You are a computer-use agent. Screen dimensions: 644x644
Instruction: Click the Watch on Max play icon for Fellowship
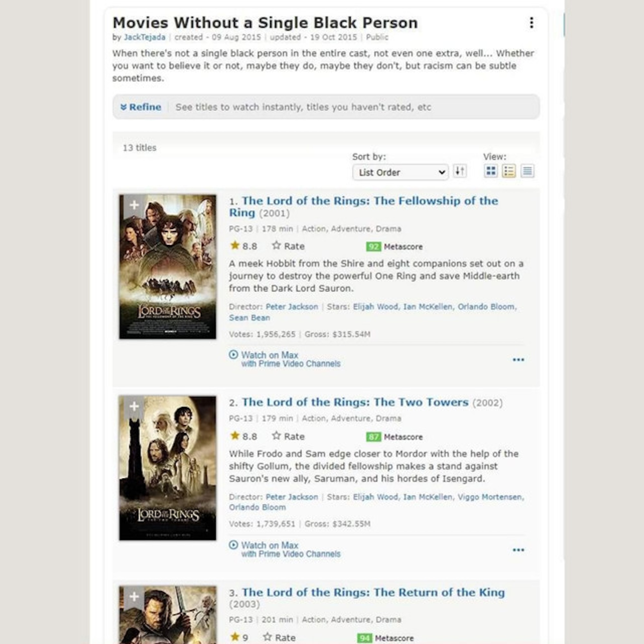[x=233, y=355]
